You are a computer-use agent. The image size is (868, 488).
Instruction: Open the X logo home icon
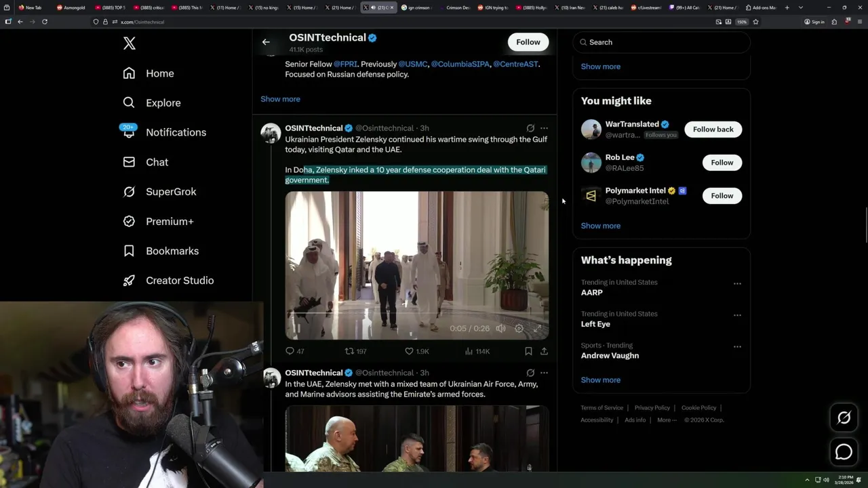pos(129,43)
